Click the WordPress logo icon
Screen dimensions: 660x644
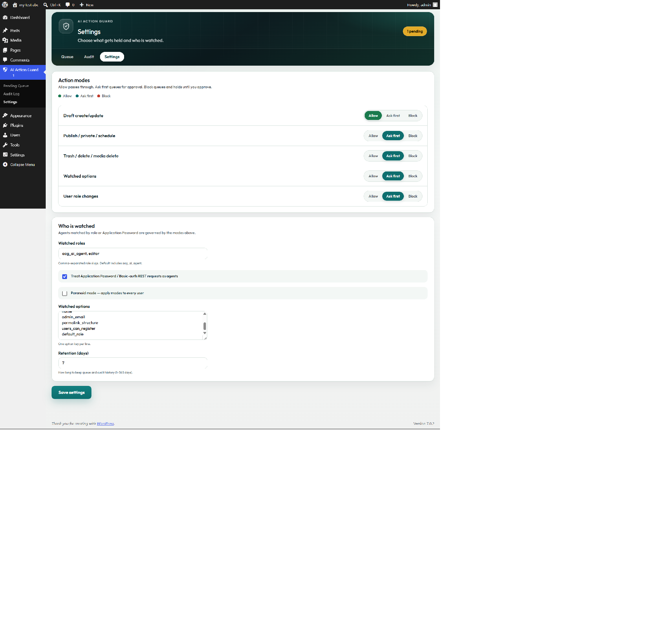pos(5,5)
